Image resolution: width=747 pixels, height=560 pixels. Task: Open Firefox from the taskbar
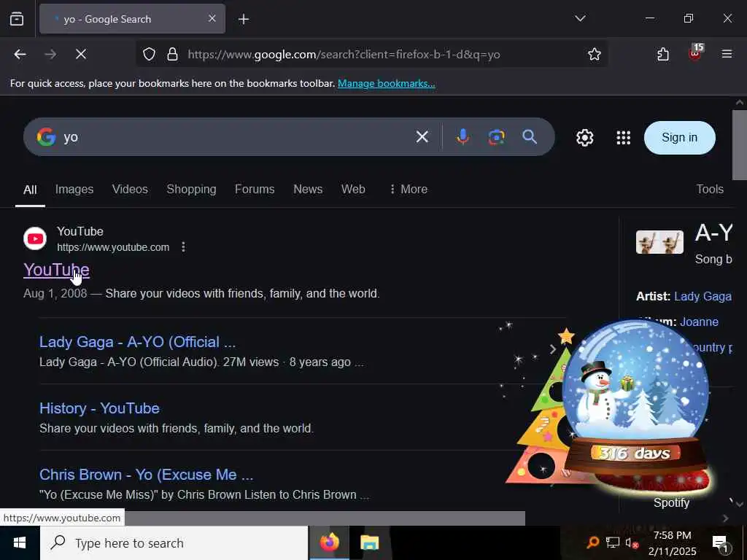(x=329, y=542)
